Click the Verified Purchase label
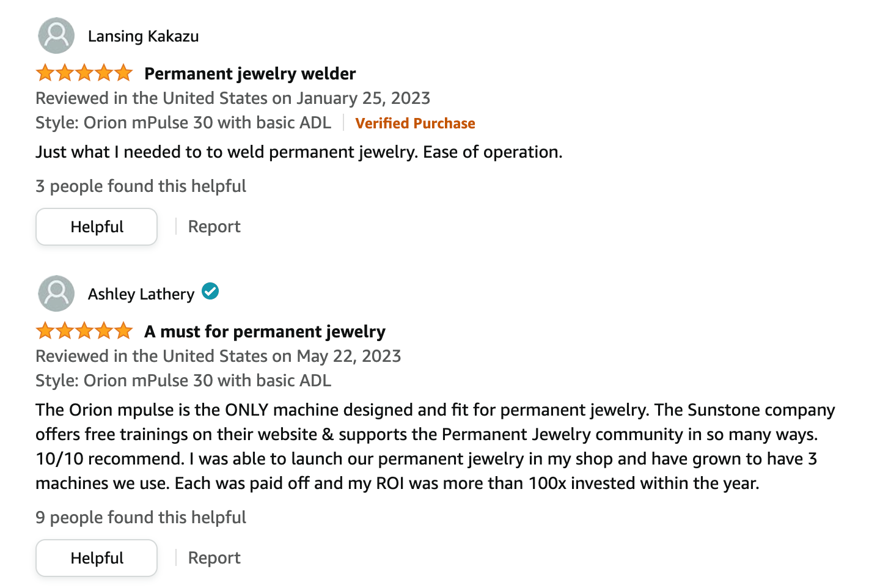 [415, 123]
